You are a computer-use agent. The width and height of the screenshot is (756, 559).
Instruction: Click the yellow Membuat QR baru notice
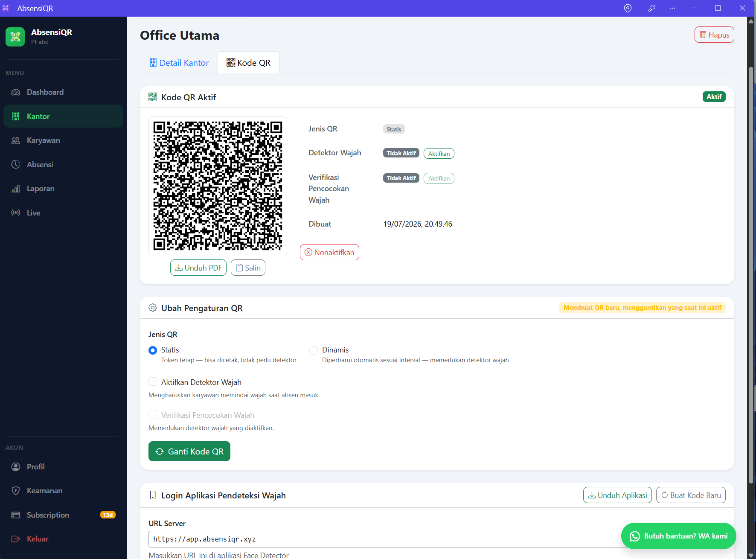coord(643,308)
